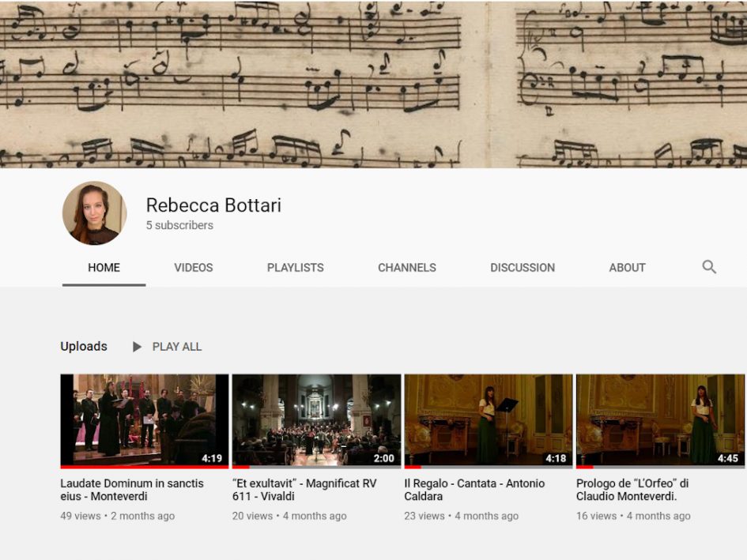Click the sheet music channel banner
747x560 pixels.
[x=373, y=84]
